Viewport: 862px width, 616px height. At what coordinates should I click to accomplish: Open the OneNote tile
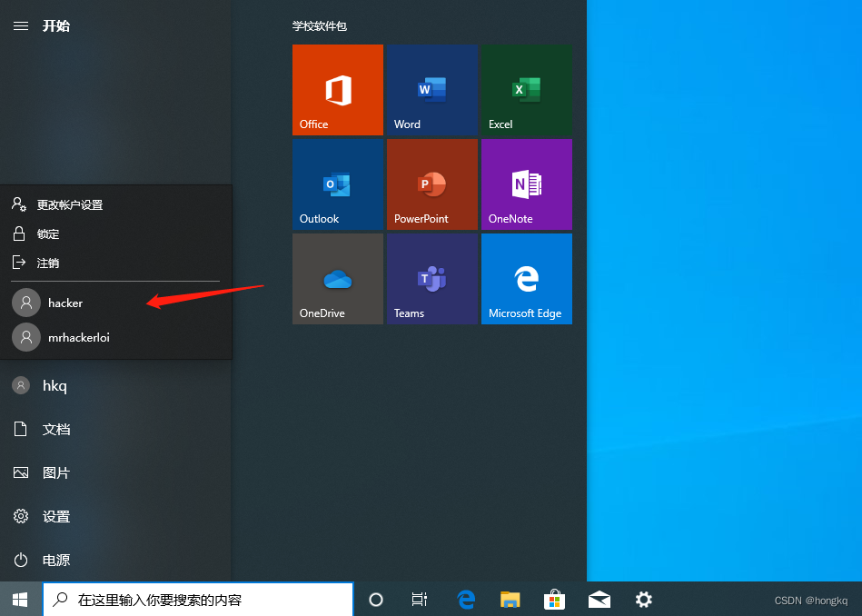(527, 184)
